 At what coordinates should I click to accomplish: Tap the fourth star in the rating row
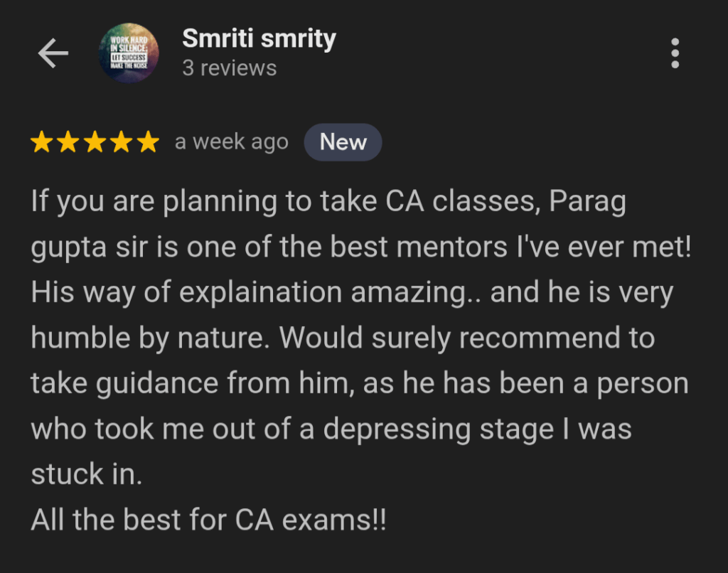pyautogui.click(x=121, y=141)
